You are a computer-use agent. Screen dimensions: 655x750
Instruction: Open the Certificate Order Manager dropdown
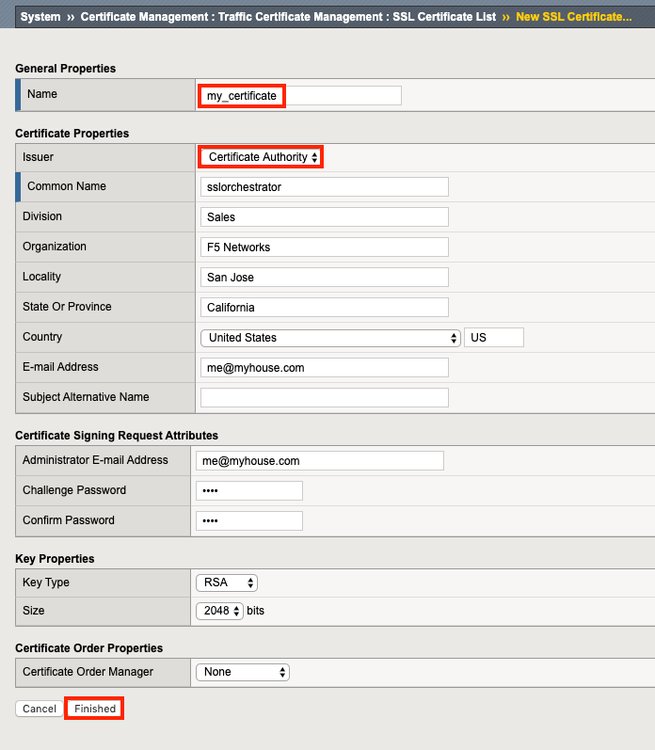(243, 672)
